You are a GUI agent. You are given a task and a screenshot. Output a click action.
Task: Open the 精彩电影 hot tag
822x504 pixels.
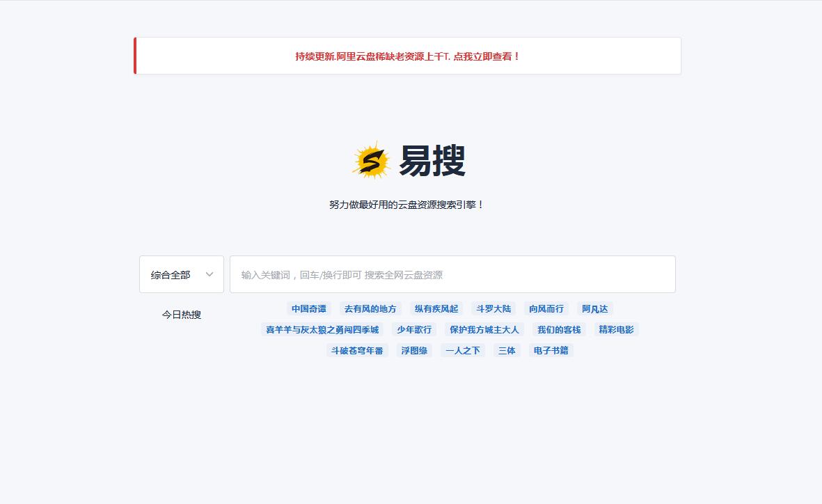[616, 329]
